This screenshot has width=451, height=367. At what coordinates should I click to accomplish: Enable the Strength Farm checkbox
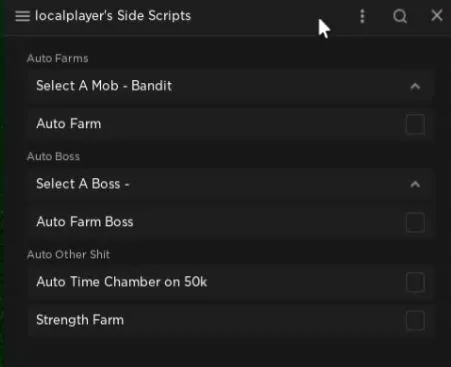click(415, 320)
